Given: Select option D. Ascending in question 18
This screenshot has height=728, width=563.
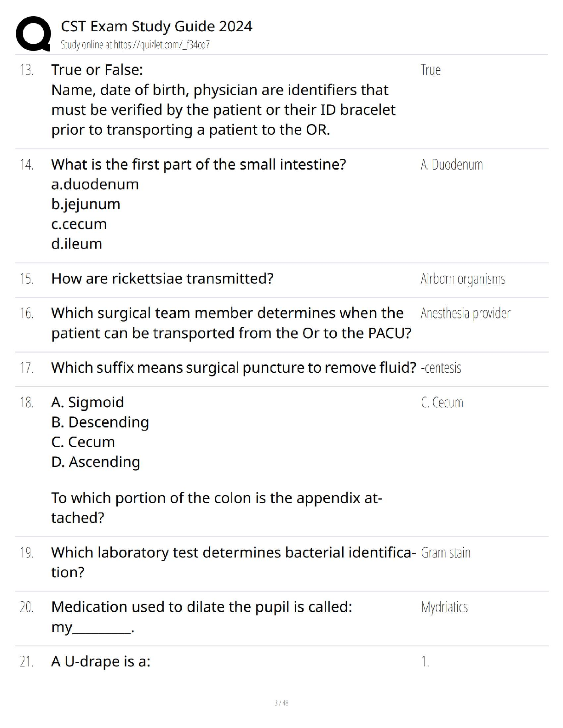Looking at the screenshot, I should click(95, 462).
